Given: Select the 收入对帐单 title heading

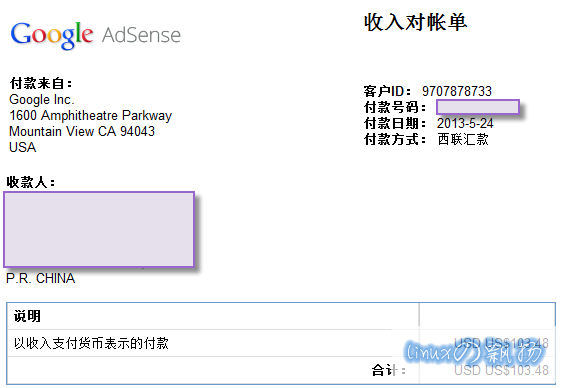Looking at the screenshot, I should pos(415,22).
